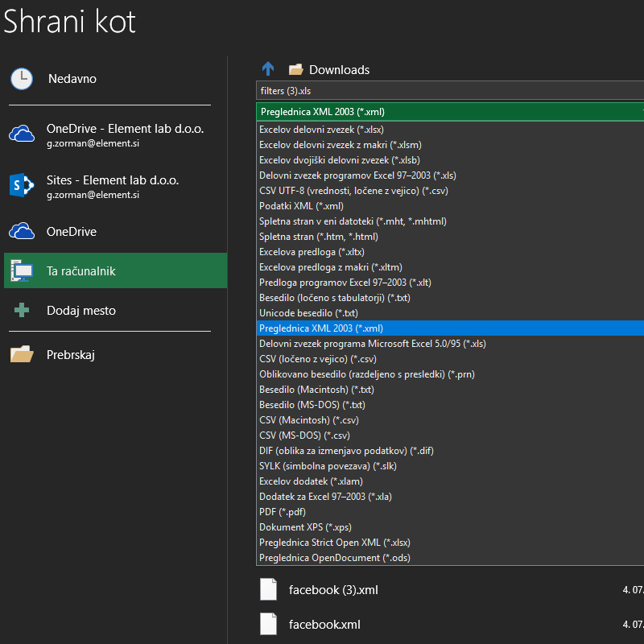Select Besedilo (ločeno s tabulatorji) (*.txt)
Screen dimensions: 644x644
pos(450,298)
